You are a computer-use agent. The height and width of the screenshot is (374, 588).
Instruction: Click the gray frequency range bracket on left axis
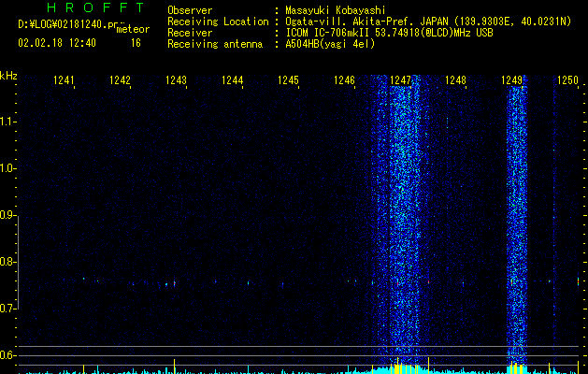(18, 262)
